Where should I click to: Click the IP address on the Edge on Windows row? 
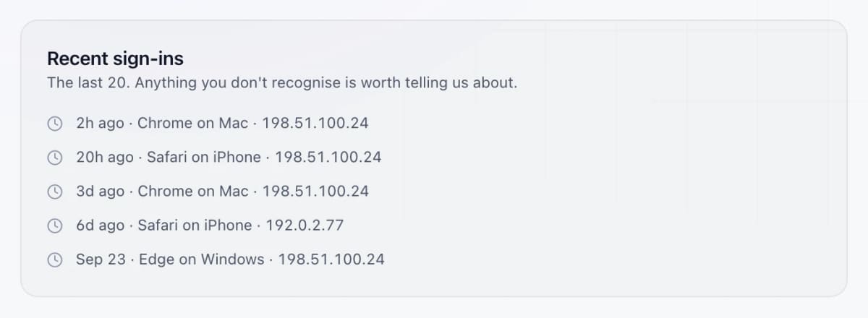tap(331, 259)
